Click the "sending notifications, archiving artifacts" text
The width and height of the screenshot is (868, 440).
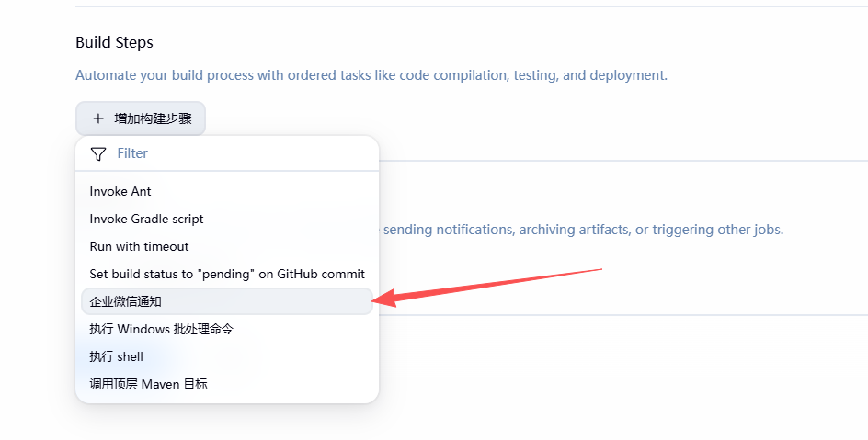pyautogui.click(x=583, y=230)
